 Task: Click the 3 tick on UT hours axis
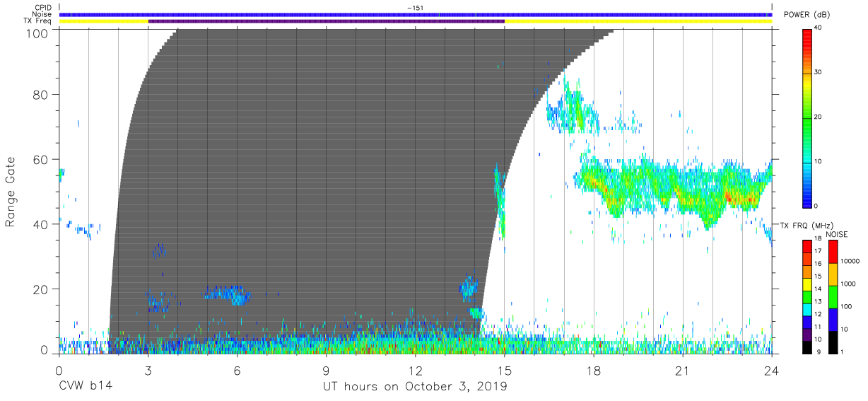148,371
